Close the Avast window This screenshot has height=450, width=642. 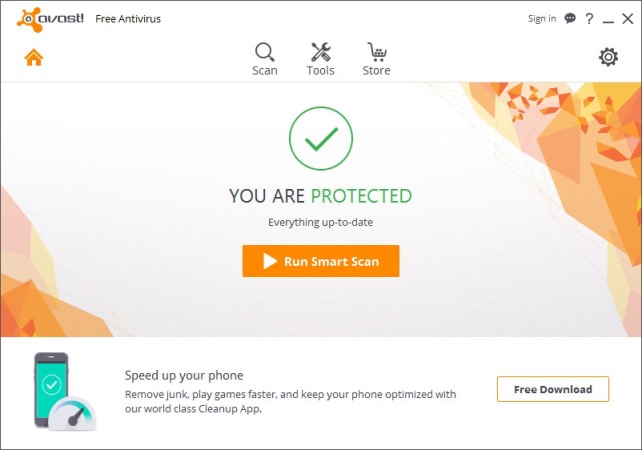(x=628, y=18)
